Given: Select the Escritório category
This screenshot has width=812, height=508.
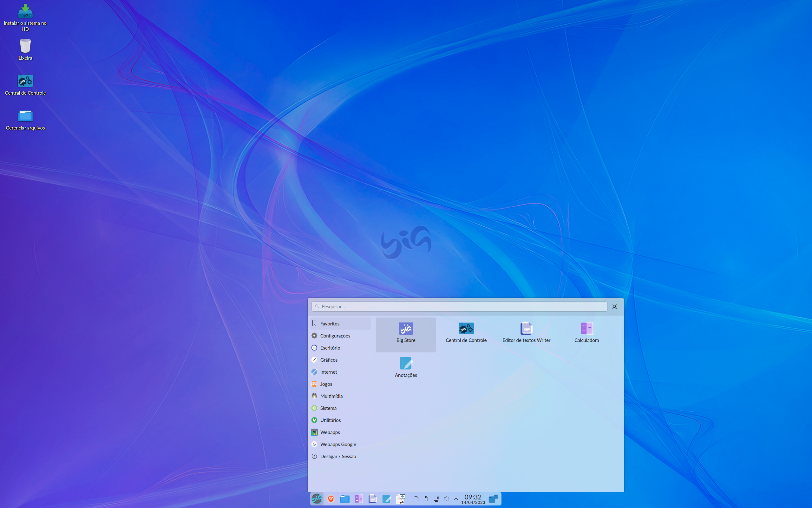Looking at the screenshot, I should [340, 348].
